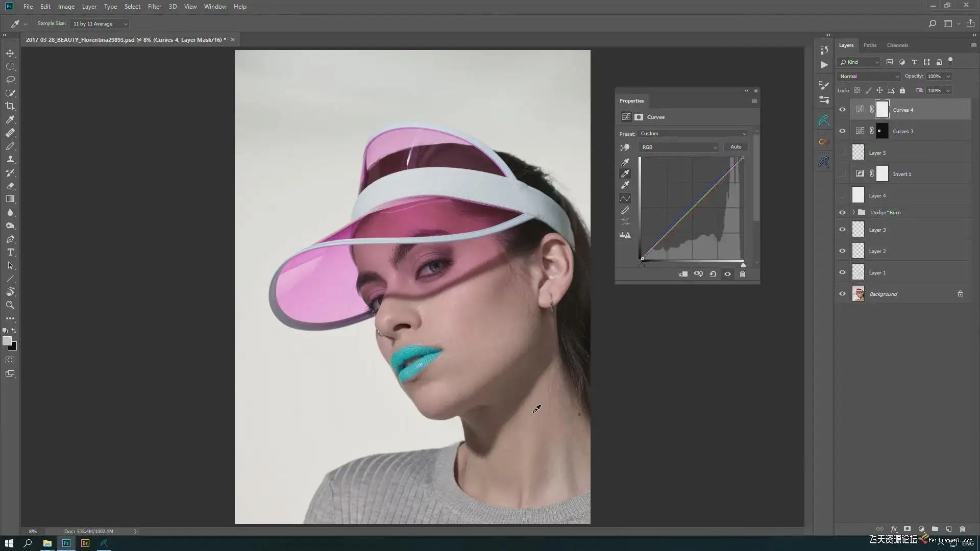This screenshot has height=551, width=980.
Task: Select the Clone Stamp tool
Action: tap(10, 159)
